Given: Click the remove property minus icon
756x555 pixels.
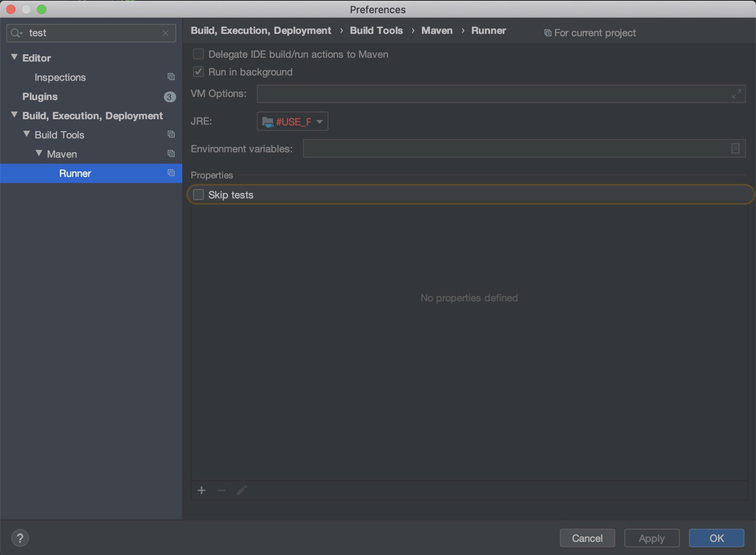Looking at the screenshot, I should (x=221, y=490).
